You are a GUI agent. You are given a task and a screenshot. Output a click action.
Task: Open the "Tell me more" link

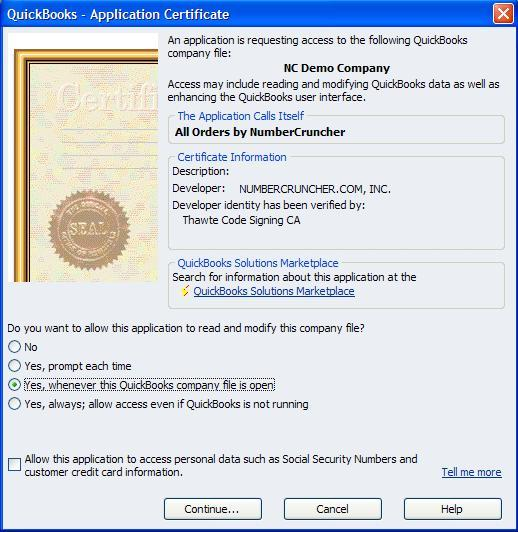pos(471,472)
